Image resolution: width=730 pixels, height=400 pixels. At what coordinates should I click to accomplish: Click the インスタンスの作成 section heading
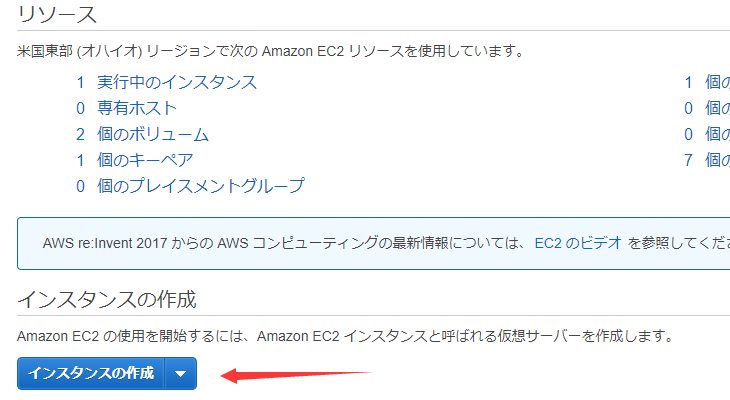pos(107,299)
